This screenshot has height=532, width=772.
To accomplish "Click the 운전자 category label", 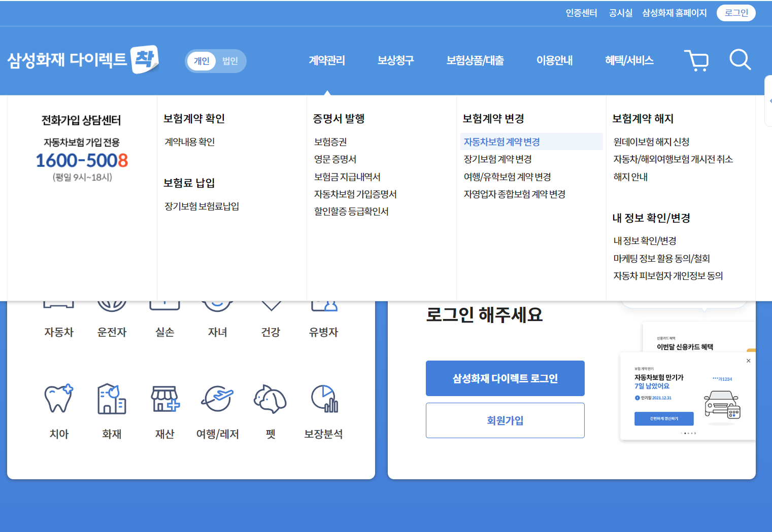I will (112, 332).
